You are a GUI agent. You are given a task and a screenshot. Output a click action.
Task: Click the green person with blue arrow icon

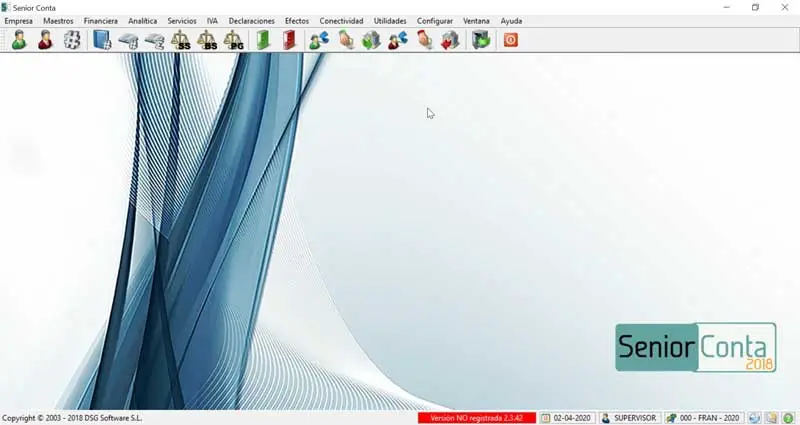pos(319,40)
